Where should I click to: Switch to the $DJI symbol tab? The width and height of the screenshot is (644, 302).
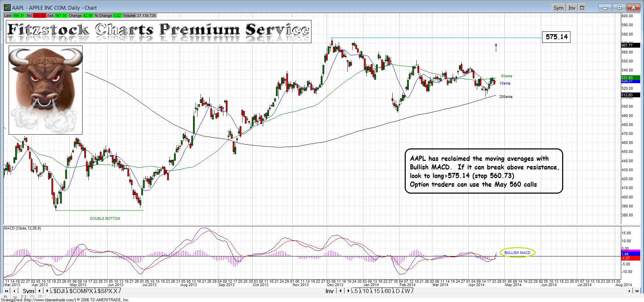pos(59,291)
